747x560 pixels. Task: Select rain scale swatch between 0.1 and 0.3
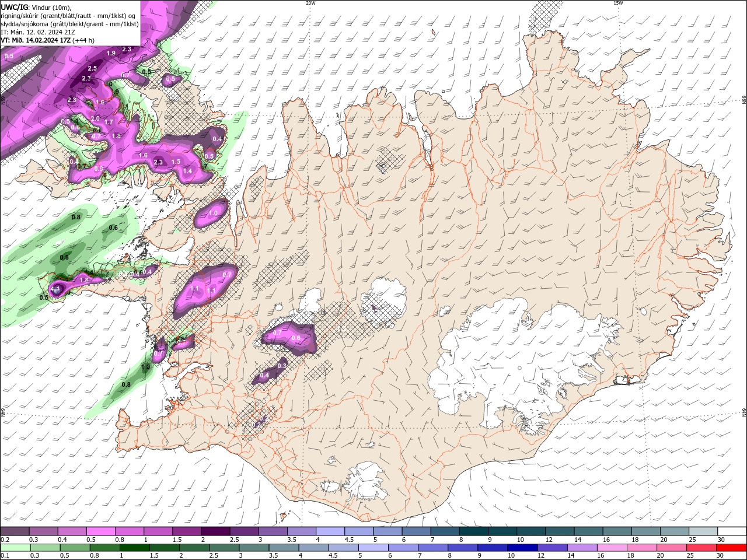[15, 548]
